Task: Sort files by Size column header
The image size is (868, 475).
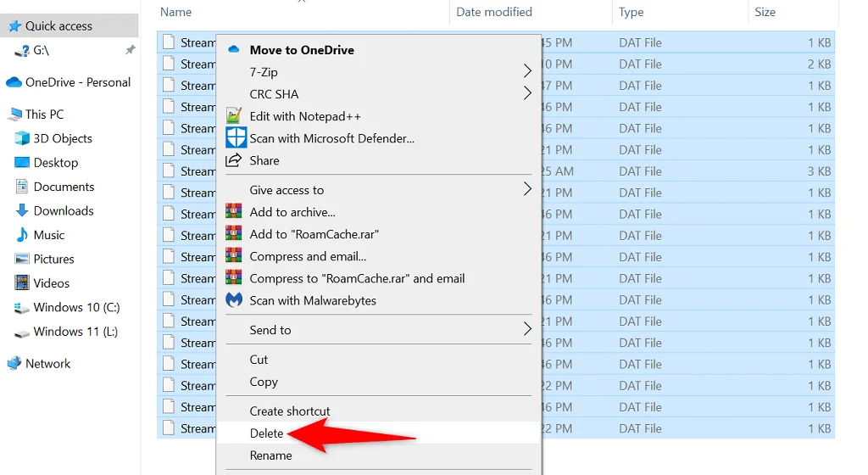Action: tap(765, 12)
